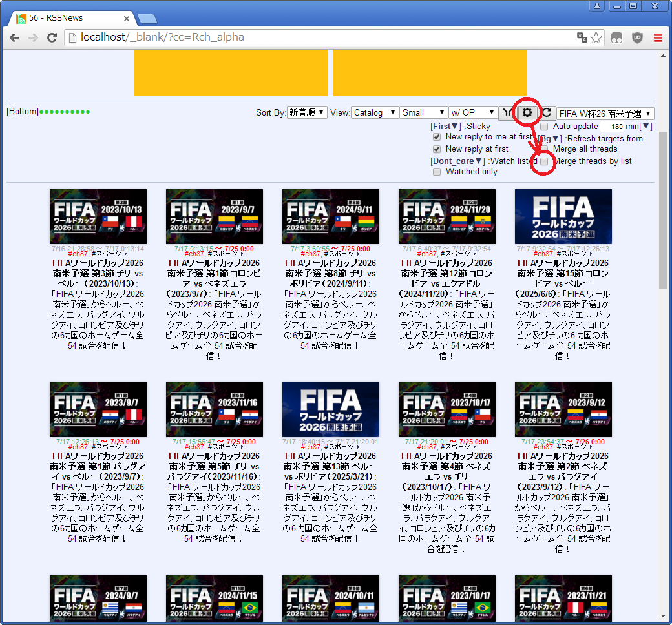The width and height of the screenshot is (672, 625).
Task: Open the View Catalog dropdown
Action: pos(375,112)
